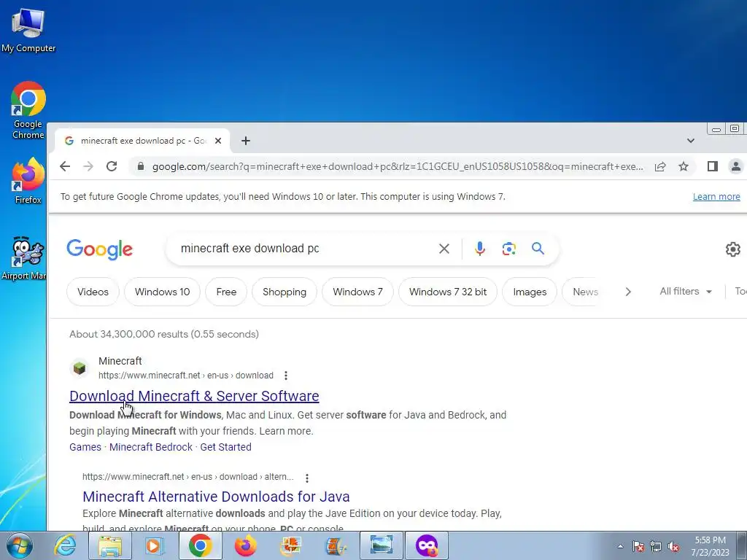
Task: Select the Images filter chip
Action: click(x=530, y=292)
